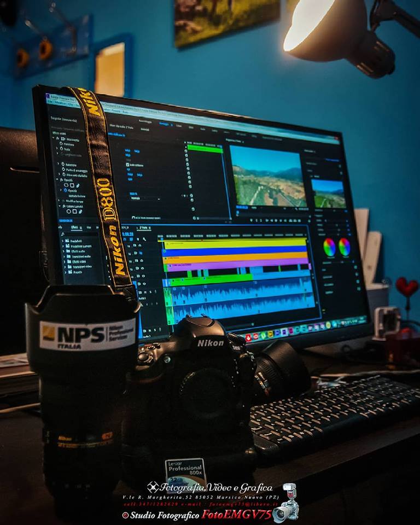
Task: Expand Effetti video folder
Action: [x=65, y=261]
